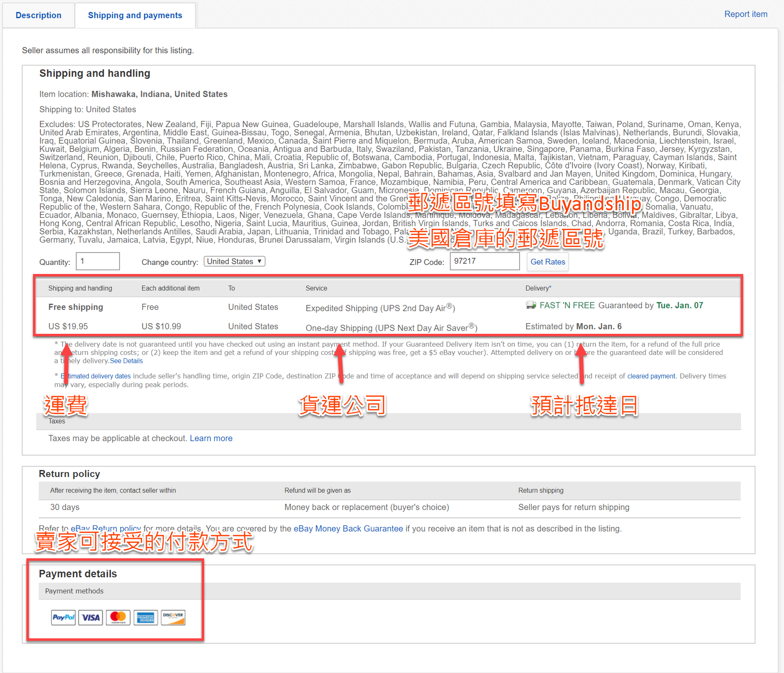Focus the Quantity input field
This screenshot has width=784, height=673.
[98, 262]
